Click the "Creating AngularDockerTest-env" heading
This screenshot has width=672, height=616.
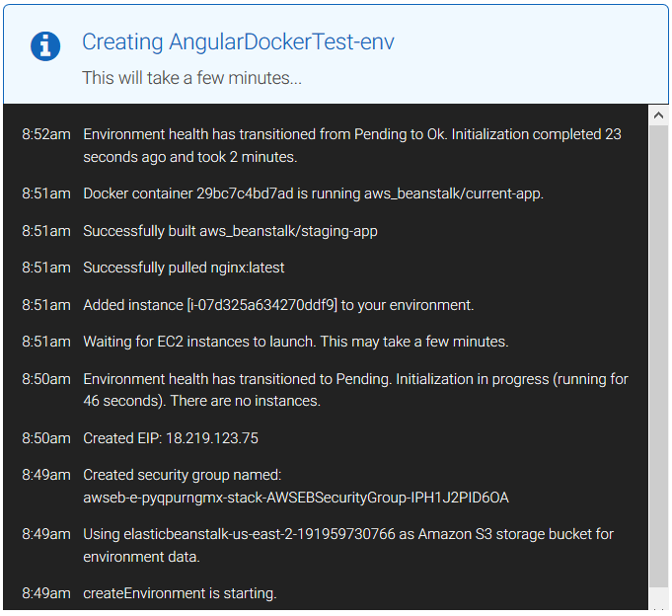(x=238, y=42)
